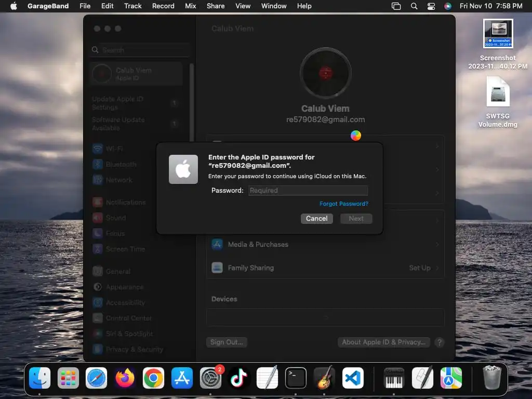Click the Forgot Password? link
Viewport: 532px width, 399px height.
pos(344,204)
